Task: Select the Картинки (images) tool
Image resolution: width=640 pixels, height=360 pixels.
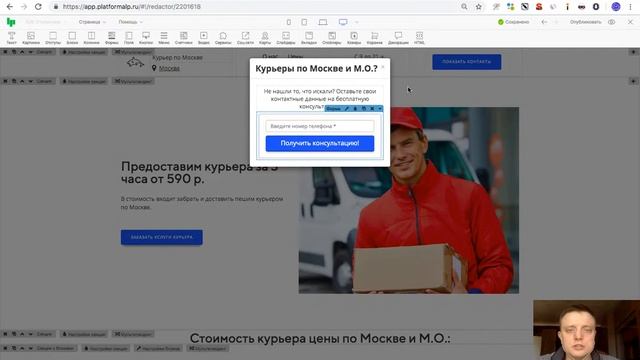Action: click(31, 38)
